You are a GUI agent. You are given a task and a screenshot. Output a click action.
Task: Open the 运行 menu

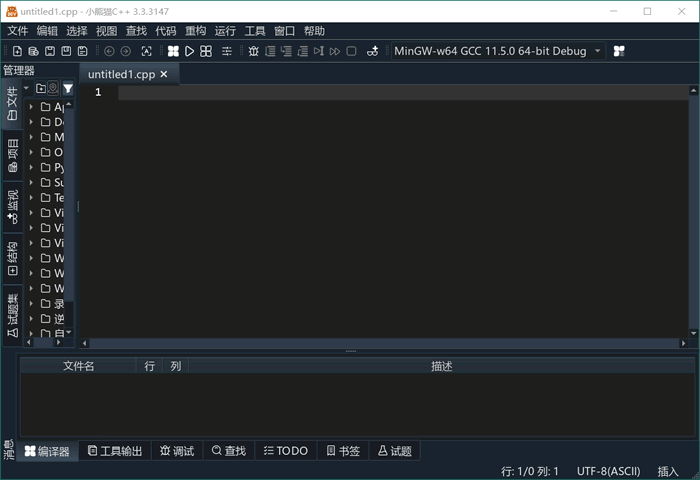pyautogui.click(x=225, y=31)
